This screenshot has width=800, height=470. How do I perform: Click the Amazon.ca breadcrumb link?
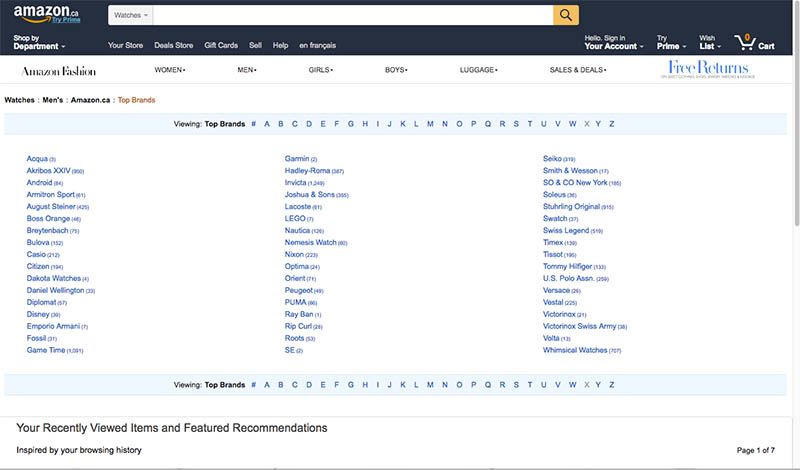90,100
